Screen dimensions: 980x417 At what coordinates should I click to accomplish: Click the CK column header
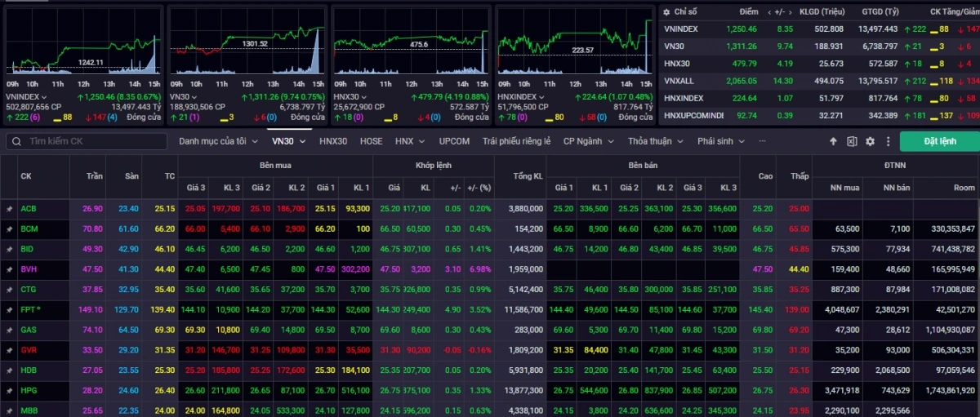[x=26, y=176]
